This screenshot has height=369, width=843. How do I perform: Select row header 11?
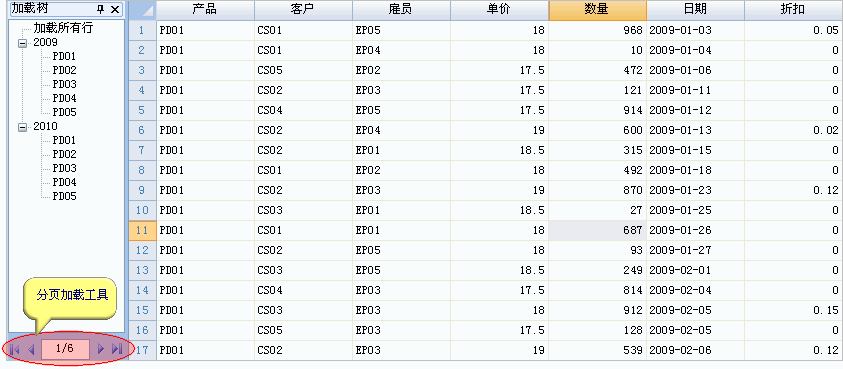click(x=142, y=230)
